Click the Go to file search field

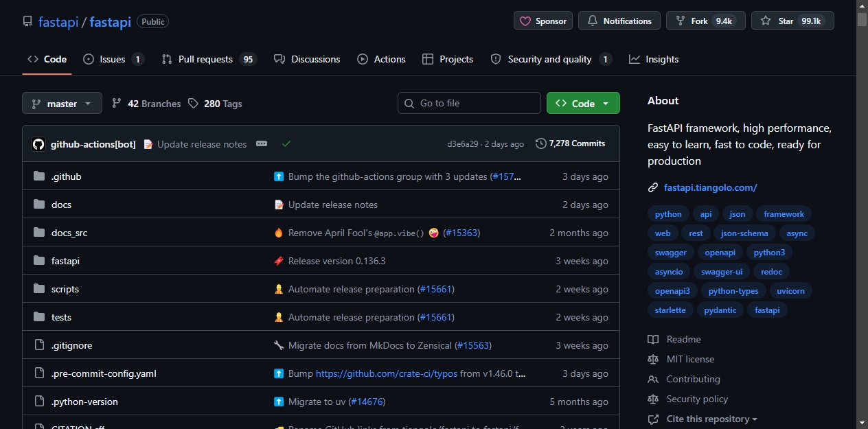pos(469,103)
